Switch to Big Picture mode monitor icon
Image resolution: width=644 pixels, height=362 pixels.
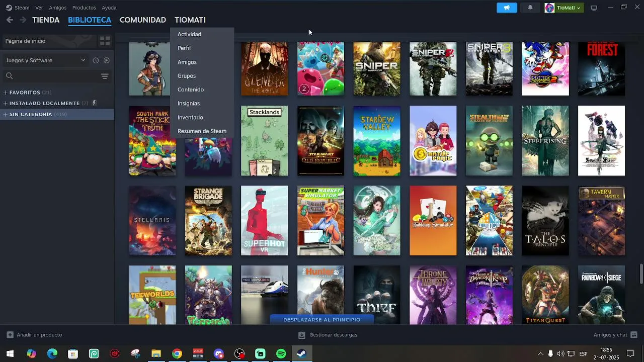pos(594,8)
